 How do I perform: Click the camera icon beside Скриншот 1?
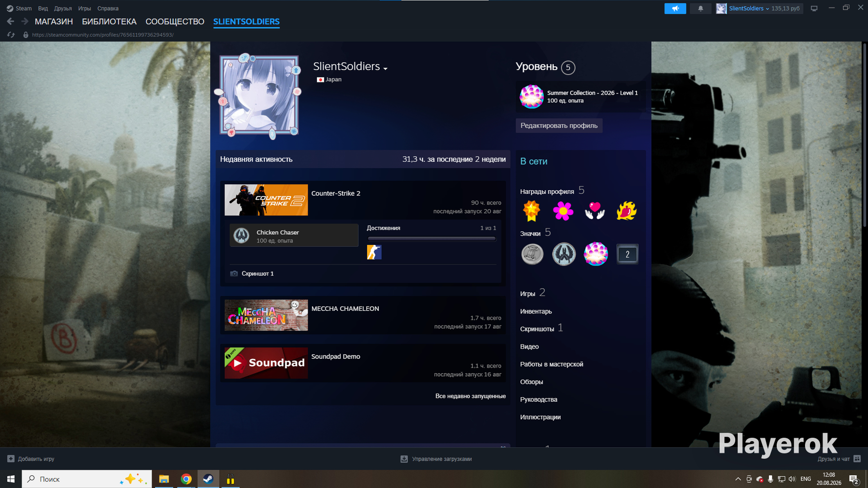tap(234, 274)
